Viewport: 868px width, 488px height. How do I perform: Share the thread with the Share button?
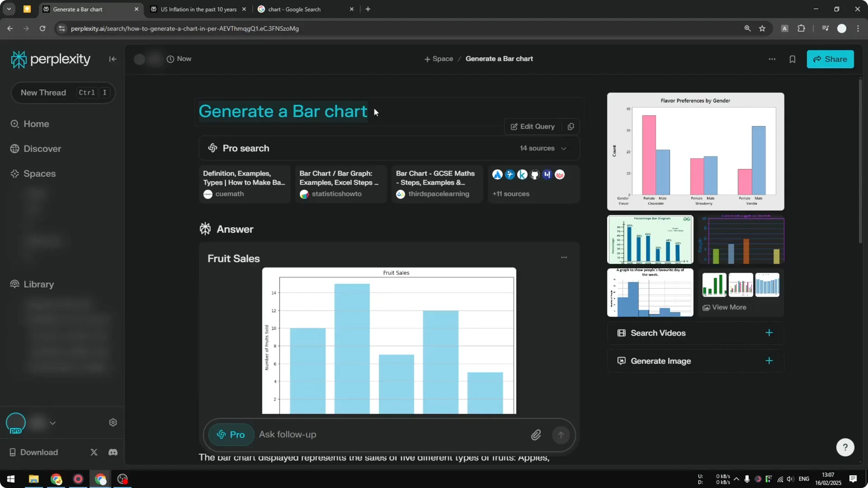830,59
